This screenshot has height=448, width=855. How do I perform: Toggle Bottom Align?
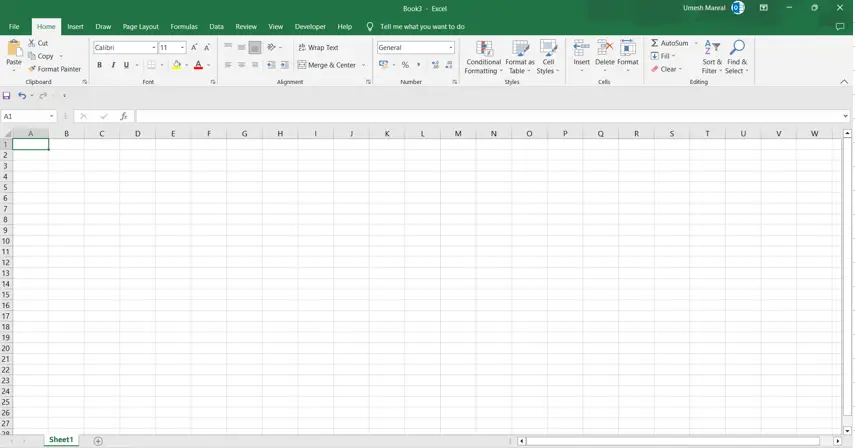coord(255,47)
